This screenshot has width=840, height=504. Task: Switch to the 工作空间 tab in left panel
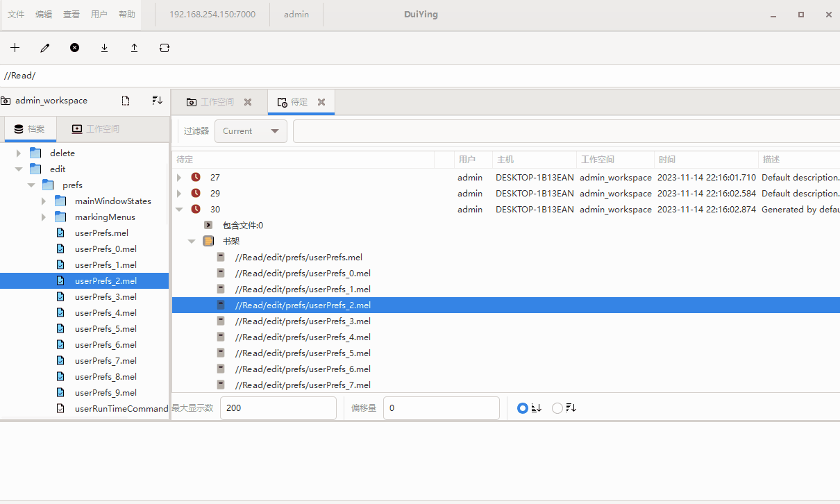click(x=96, y=129)
